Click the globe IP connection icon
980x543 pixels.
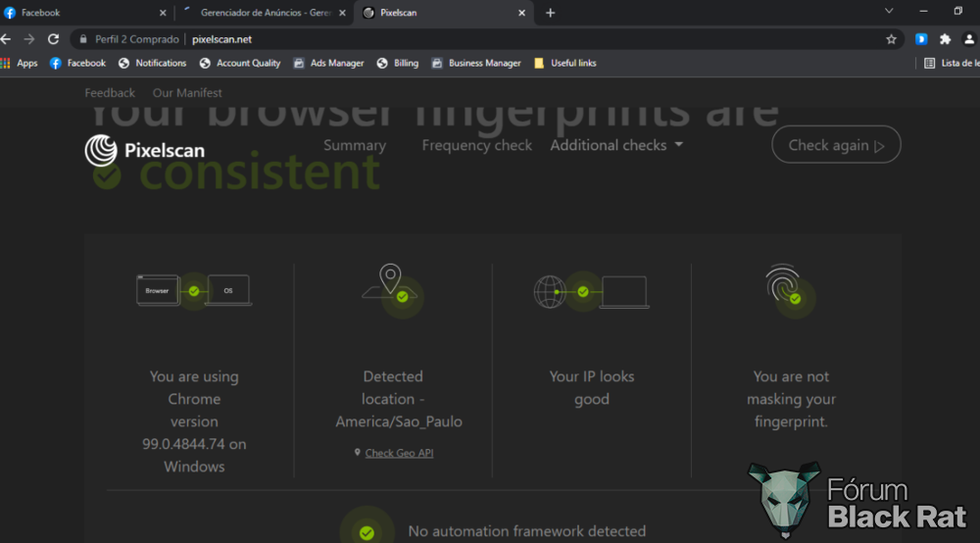pyautogui.click(x=591, y=292)
